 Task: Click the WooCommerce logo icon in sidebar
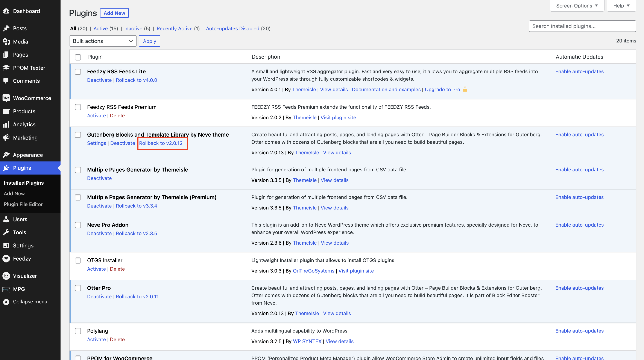[6, 98]
